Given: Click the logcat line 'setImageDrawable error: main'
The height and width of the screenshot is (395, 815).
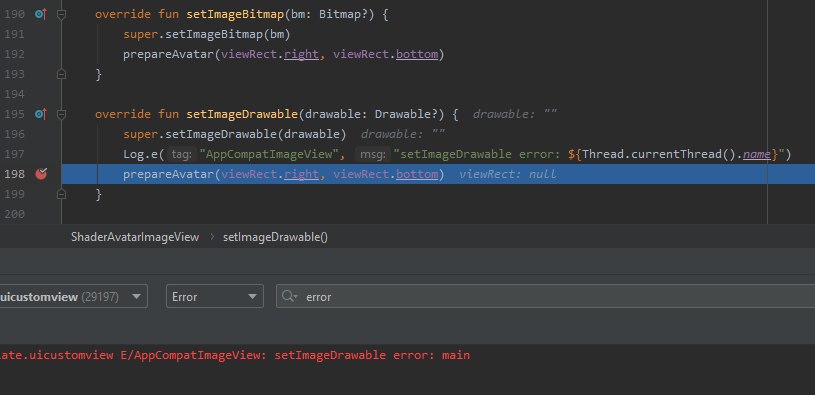Looking at the screenshot, I should pos(235,356).
